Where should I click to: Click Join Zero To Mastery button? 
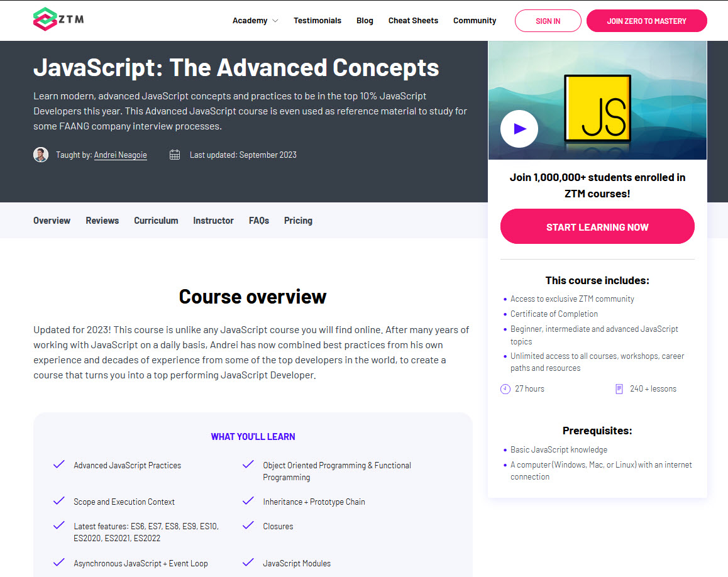click(647, 21)
